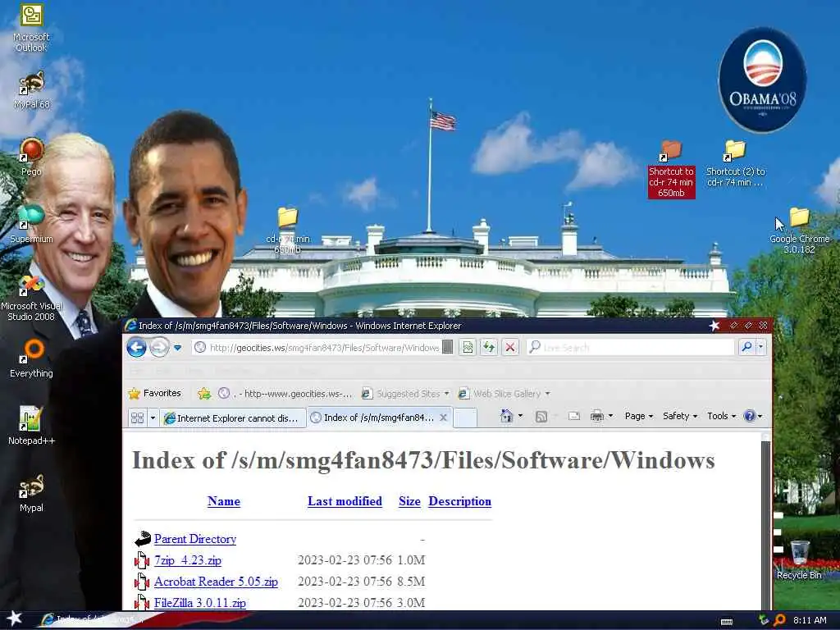
Task: Click the geocities.ws address bar
Action: (x=323, y=348)
